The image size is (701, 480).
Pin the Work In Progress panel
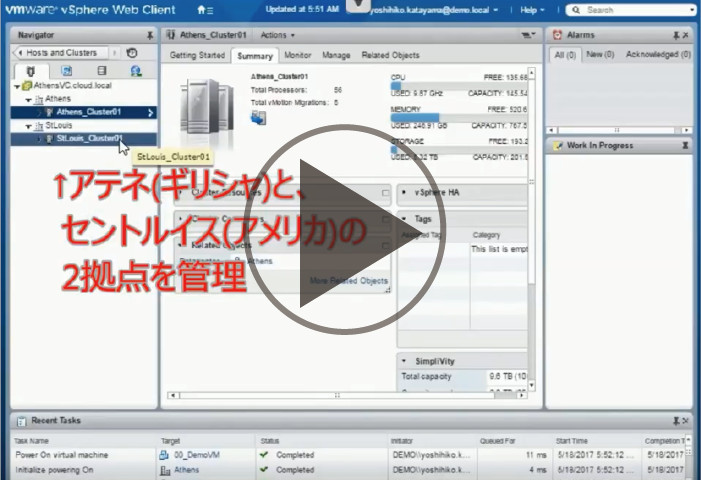pyautogui.click(x=685, y=146)
